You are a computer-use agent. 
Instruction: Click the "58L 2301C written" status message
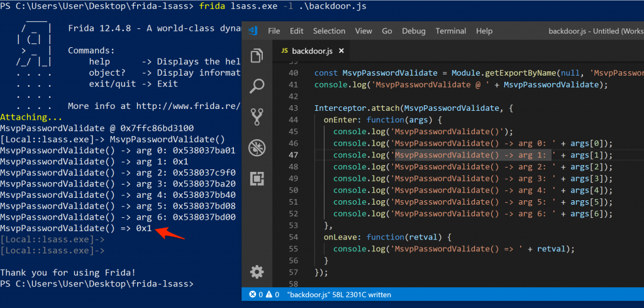[374, 294]
